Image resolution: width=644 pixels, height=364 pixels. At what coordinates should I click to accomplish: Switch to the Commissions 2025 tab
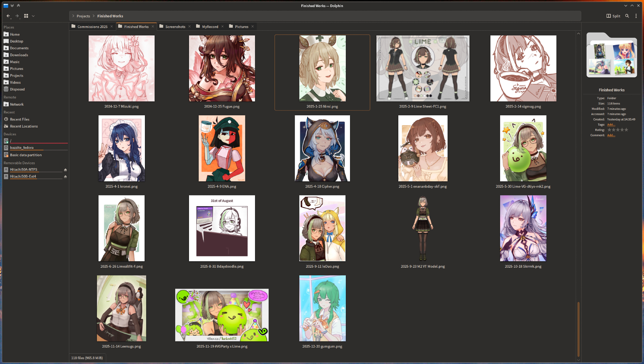(x=92, y=27)
